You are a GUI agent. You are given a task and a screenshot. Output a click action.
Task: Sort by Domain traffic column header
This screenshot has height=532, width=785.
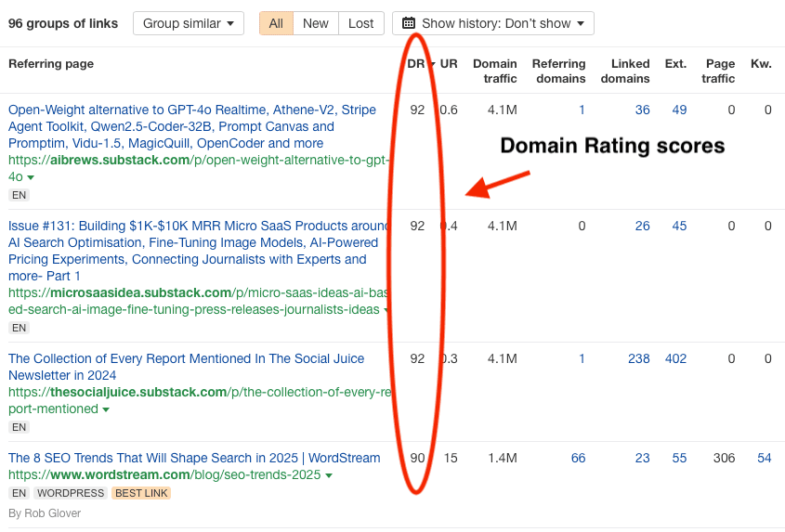coord(494,71)
